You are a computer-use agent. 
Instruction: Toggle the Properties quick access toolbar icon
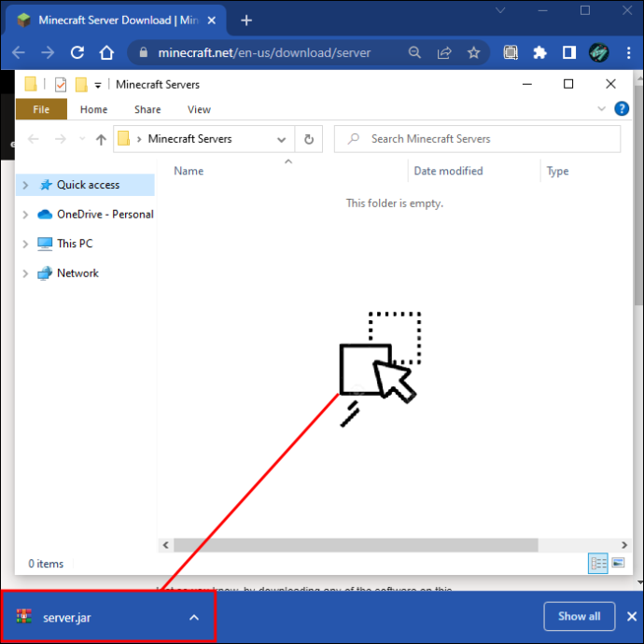pyautogui.click(x=61, y=85)
